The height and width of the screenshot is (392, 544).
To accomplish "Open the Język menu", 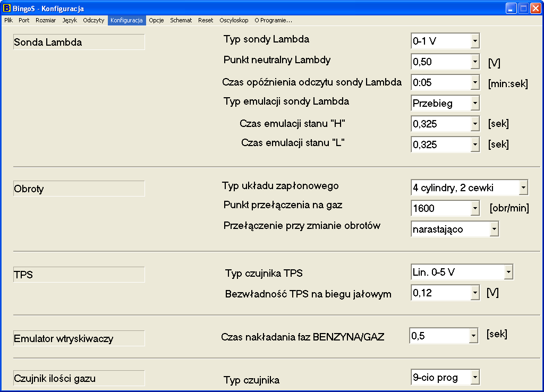I will pyautogui.click(x=70, y=20).
